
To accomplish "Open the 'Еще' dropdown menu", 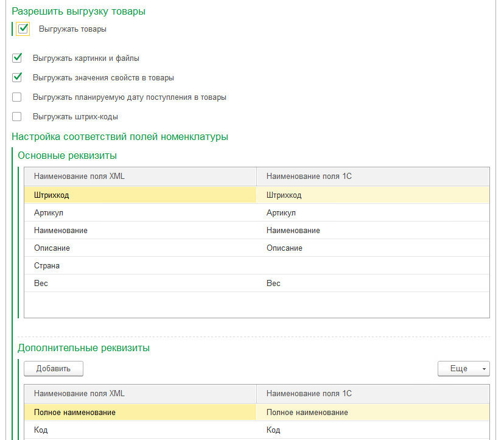I will point(463,368).
